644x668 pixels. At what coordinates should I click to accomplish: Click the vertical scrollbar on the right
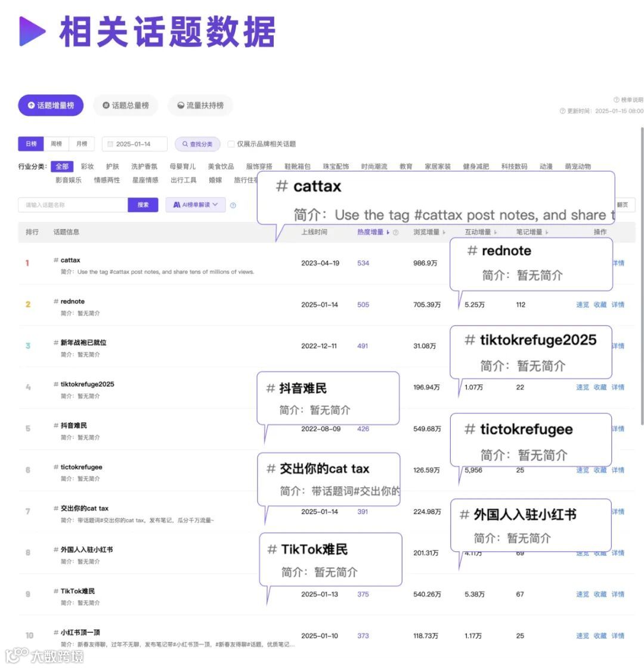pos(642,276)
